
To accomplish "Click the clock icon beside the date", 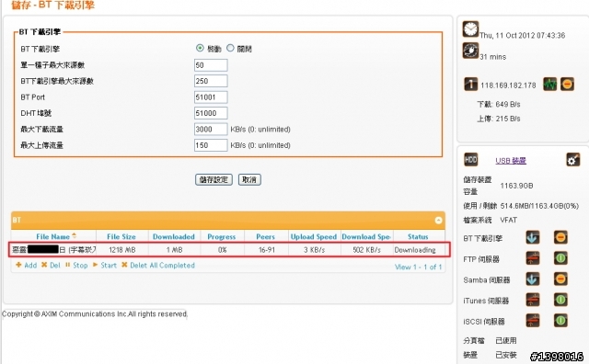I will click(x=470, y=28).
